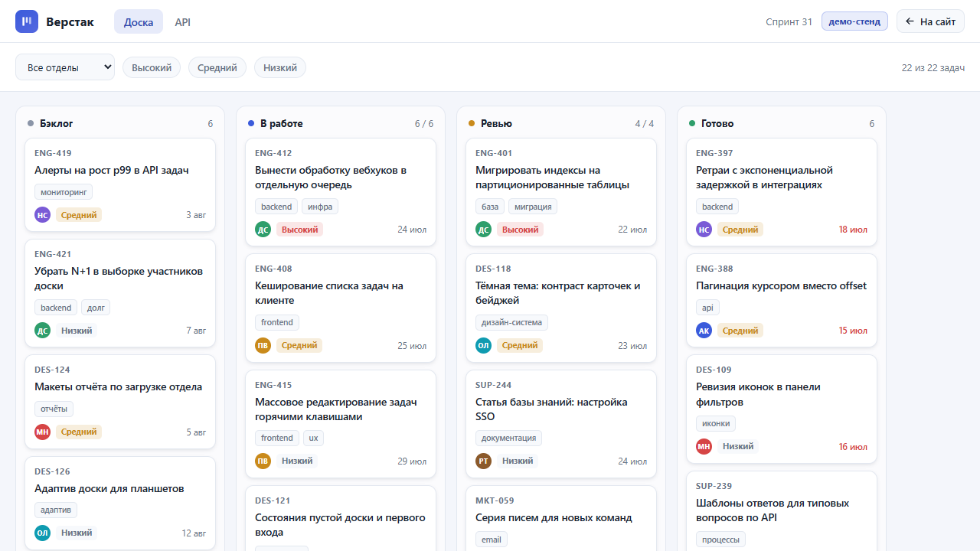Click the 22 из 22 задач counter
This screenshot has height=551, width=980.
(933, 67)
